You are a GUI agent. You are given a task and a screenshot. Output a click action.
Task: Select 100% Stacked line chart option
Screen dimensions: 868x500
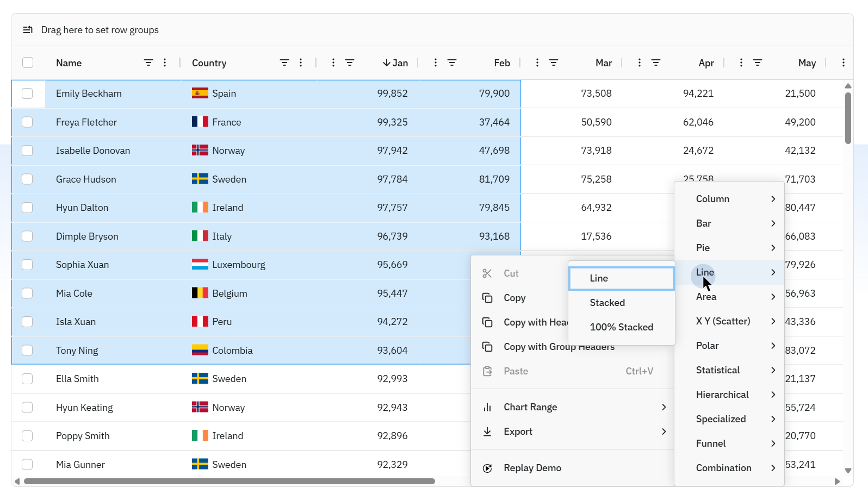click(x=621, y=327)
